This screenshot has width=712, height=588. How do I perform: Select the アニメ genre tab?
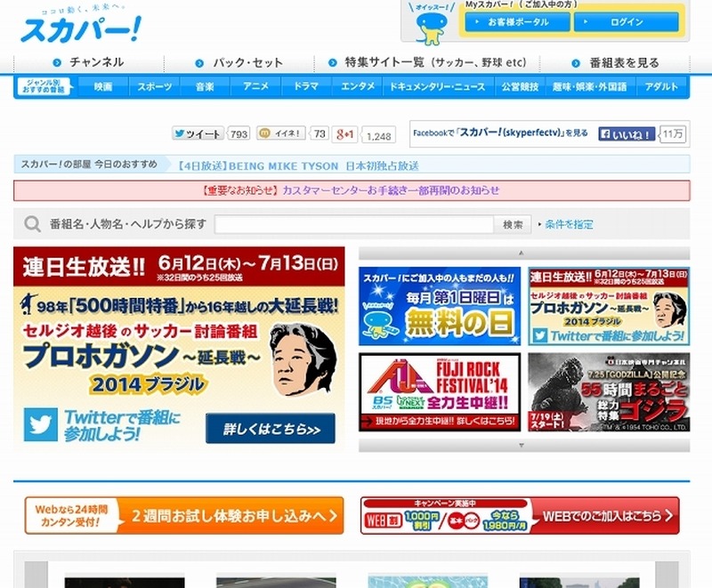[x=255, y=87]
